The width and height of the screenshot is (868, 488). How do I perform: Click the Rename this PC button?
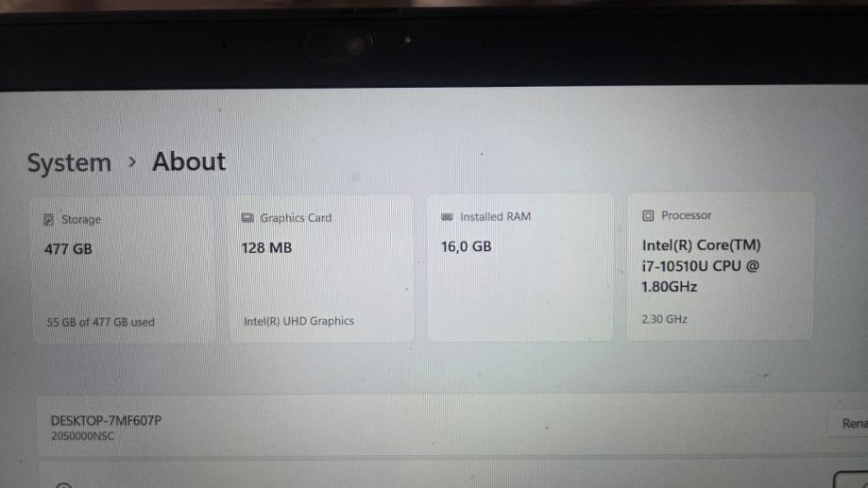click(853, 424)
